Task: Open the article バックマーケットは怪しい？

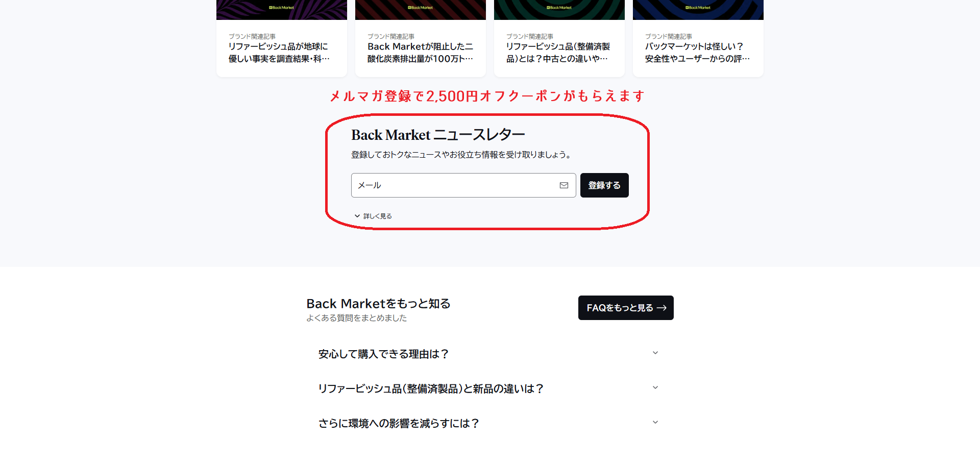Action: (x=698, y=48)
